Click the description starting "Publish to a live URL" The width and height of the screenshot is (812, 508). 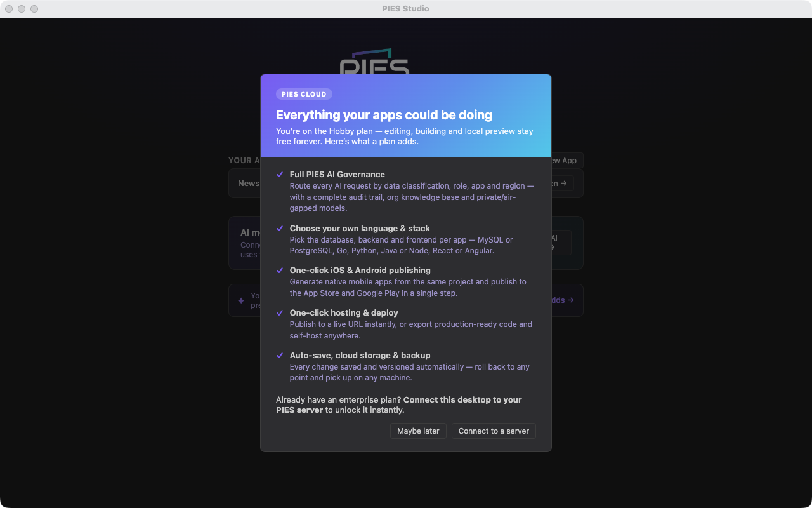[411, 330]
